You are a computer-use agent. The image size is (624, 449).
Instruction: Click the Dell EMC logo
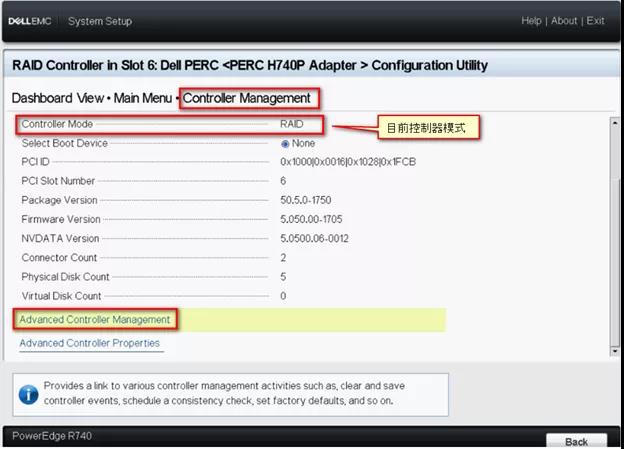click(30, 21)
